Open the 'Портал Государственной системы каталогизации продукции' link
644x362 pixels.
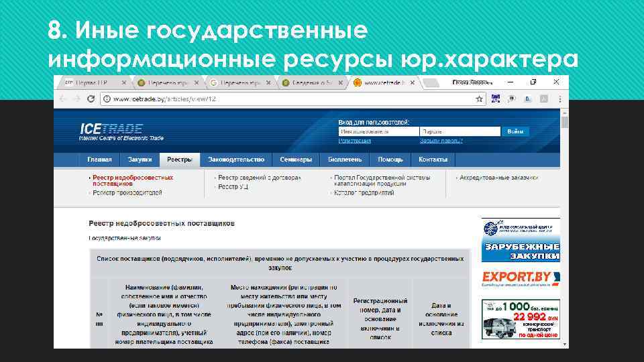click(382, 180)
